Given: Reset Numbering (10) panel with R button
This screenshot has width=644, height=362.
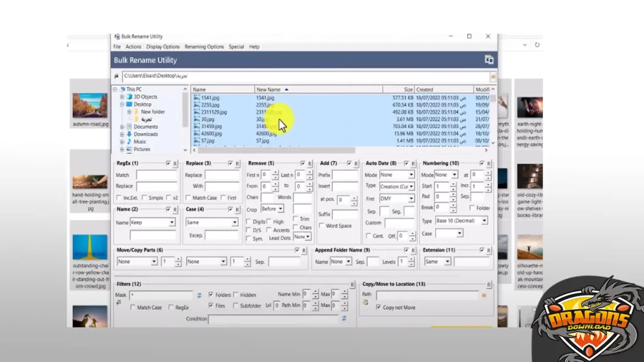Looking at the screenshot, I should [x=489, y=163].
